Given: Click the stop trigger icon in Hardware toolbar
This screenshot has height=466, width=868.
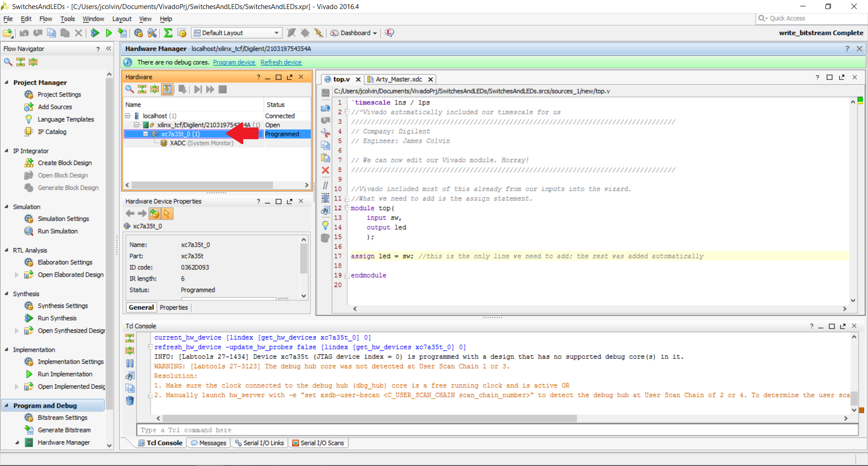Looking at the screenshot, I should (x=222, y=89).
